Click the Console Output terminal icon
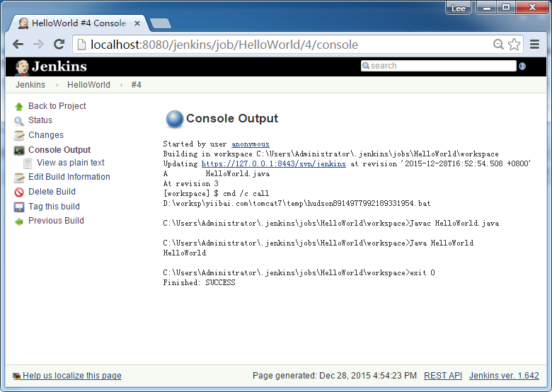The width and height of the screenshot is (552, 392). [x=19, y=150]
